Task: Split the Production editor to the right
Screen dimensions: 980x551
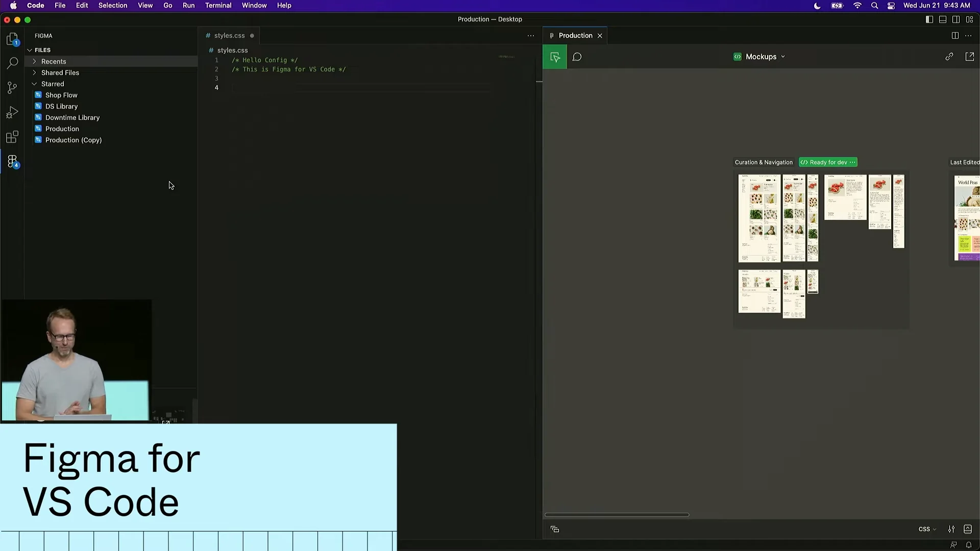Action: pos(955,35)
